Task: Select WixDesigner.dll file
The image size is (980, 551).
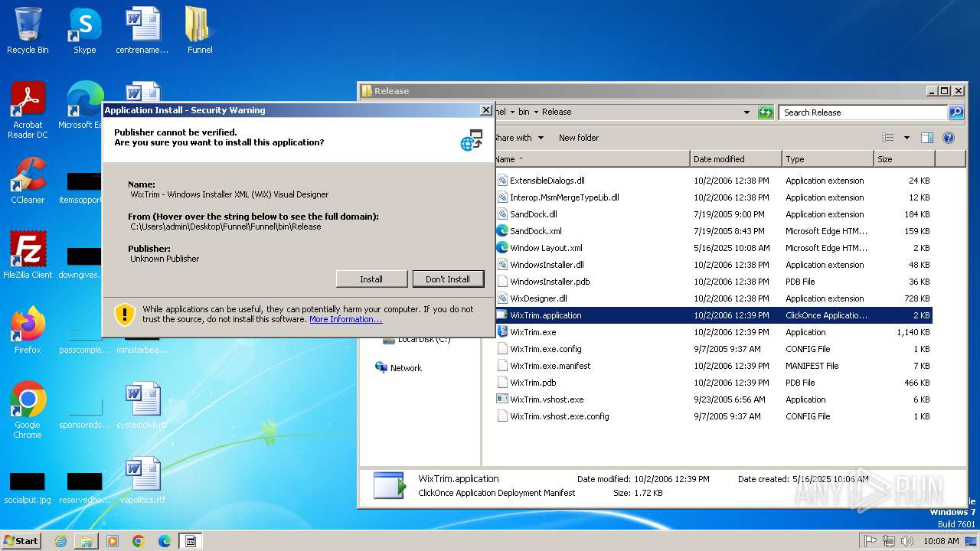Action: (x=538, y=298)
